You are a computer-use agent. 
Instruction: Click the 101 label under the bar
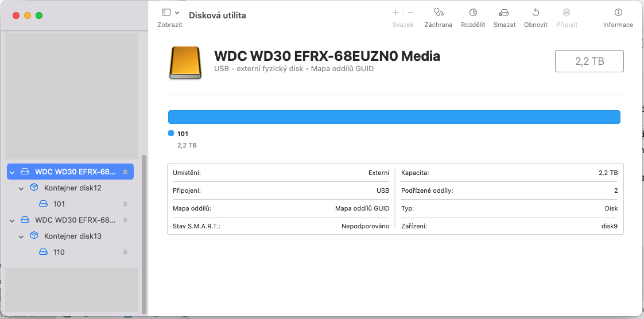pyautogui.click(x=183, y=134)
